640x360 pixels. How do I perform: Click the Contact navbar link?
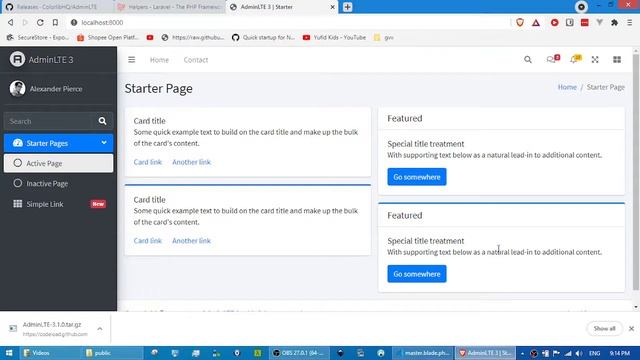196,60
